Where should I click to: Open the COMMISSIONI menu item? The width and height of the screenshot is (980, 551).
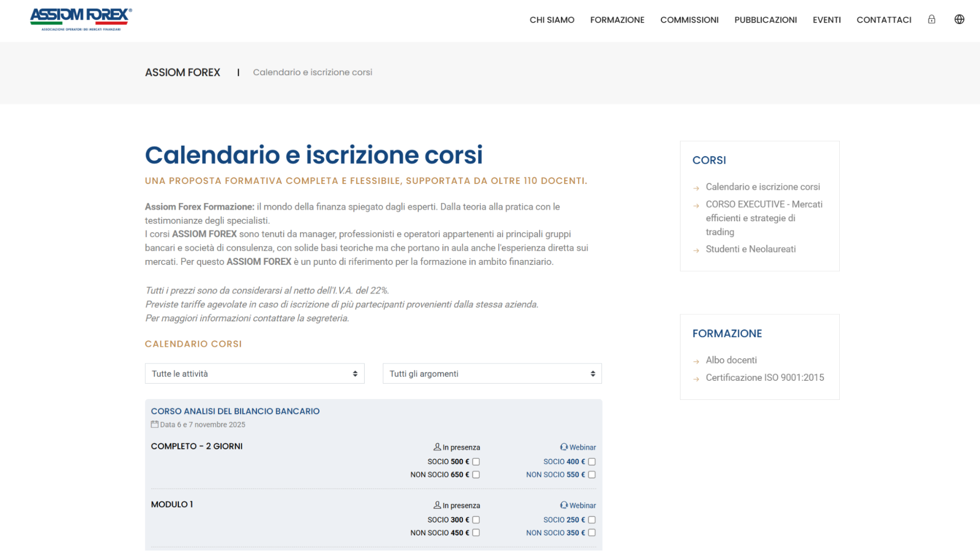(689, 20)
